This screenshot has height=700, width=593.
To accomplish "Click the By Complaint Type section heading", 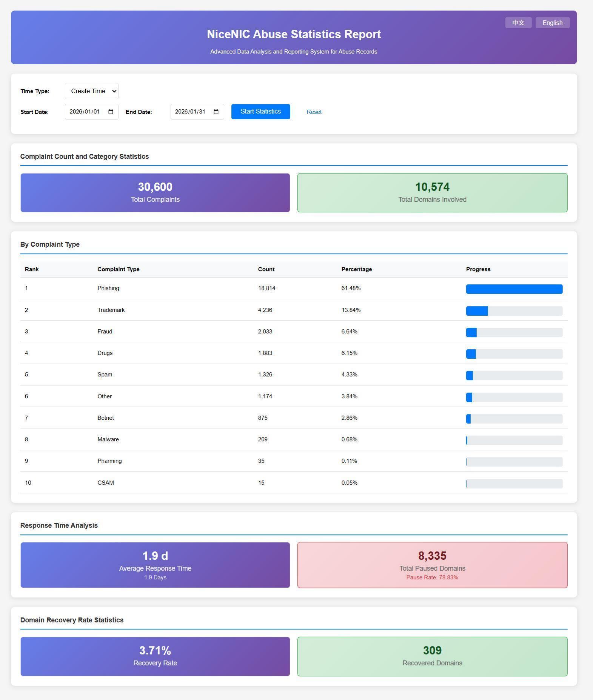I will (x=50, y=244).
